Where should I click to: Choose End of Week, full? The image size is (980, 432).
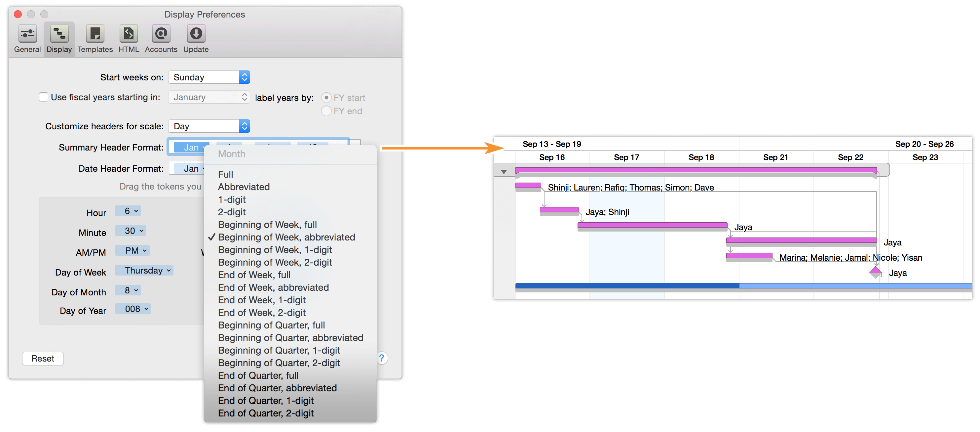[x=290, y=275]
